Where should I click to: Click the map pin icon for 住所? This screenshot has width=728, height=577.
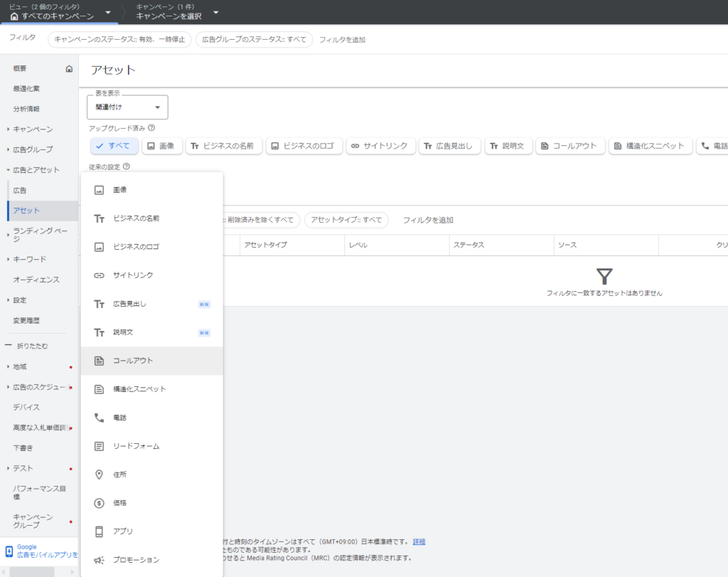click(x=99, y=475)
